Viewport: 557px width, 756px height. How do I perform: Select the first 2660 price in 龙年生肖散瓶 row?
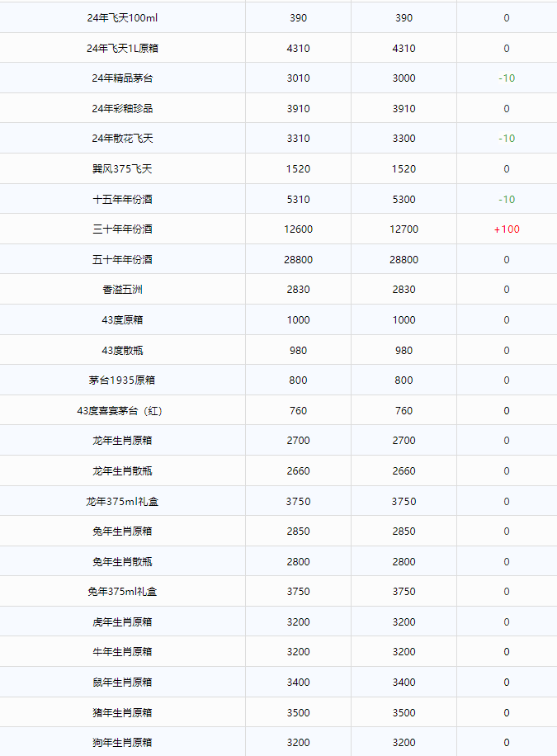coord(298,471)
